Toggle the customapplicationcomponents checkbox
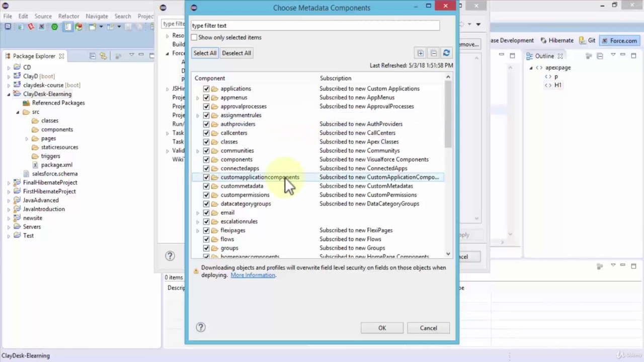644x362 pixels. coord(206,177)
